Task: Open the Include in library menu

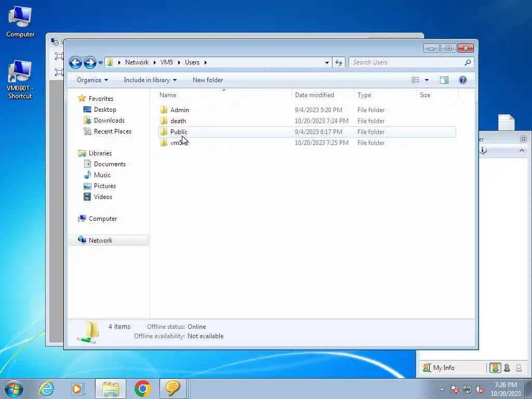Action: pos(150,80)
